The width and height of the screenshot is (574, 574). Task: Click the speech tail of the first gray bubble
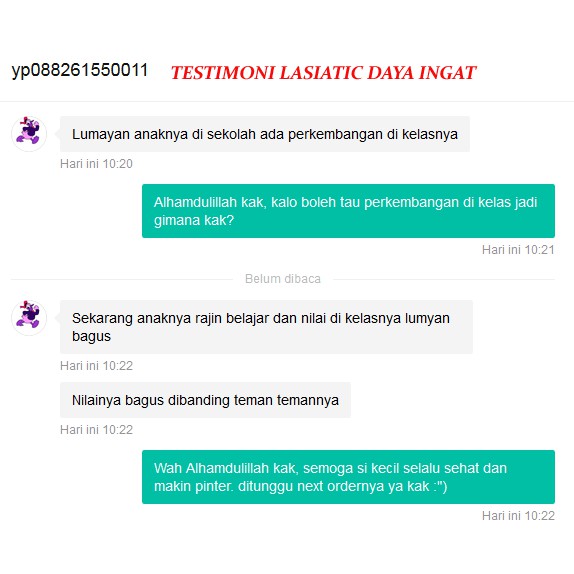(57, 134)
